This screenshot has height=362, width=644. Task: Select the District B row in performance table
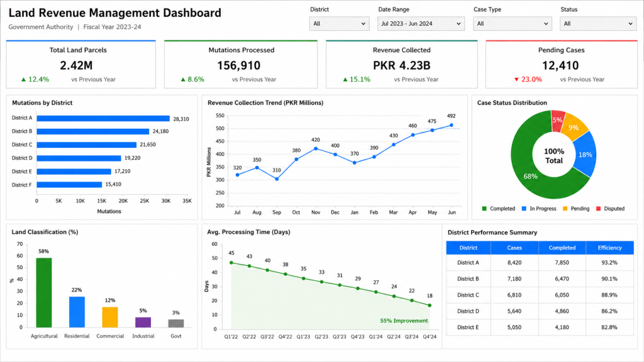tap(540, 278)
